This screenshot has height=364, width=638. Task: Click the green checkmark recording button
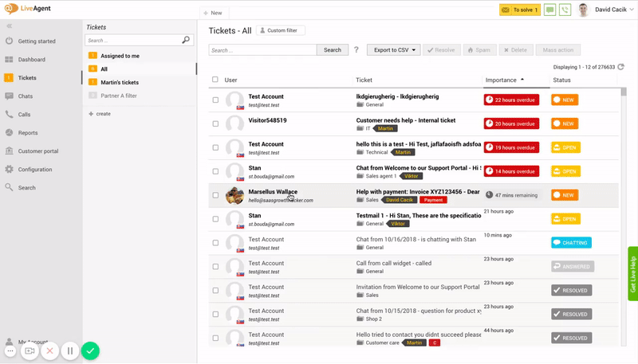click(91, 350)
